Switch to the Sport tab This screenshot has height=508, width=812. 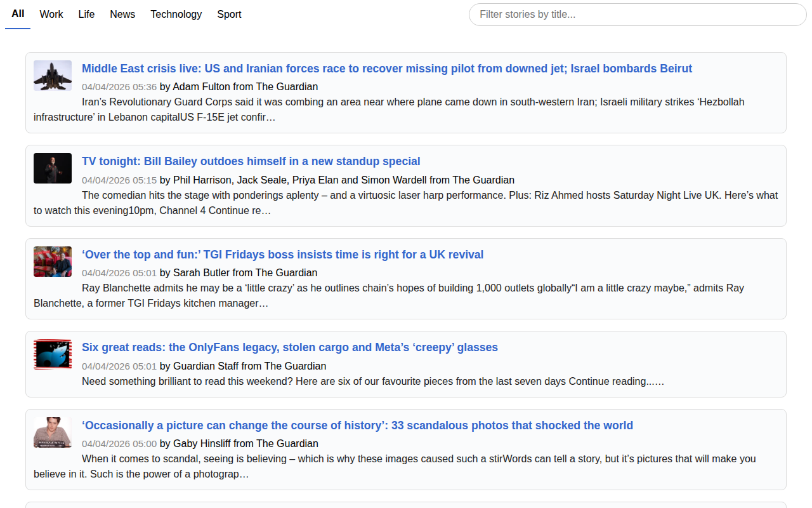pos(229,14)
